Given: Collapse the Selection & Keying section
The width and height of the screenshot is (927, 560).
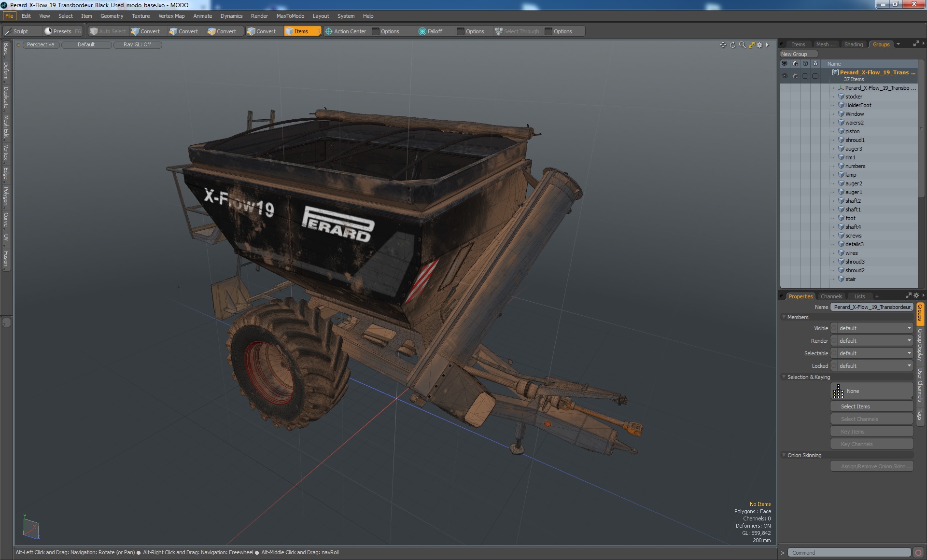Looking at the screenshot, I should click(x=784, y=377).
